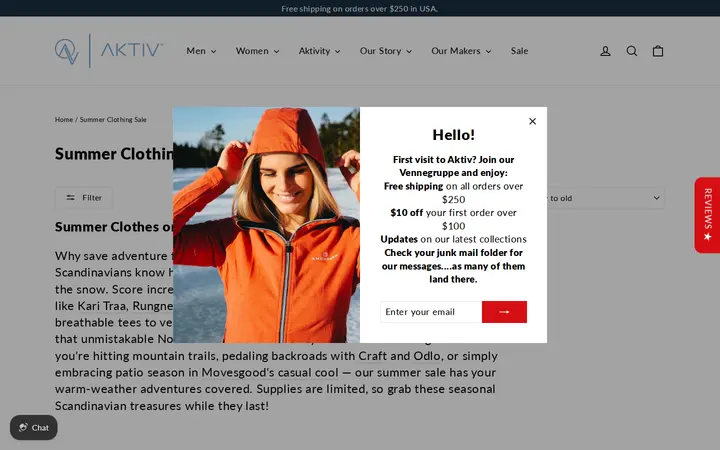Screen dimensions: 720x450
Task: Open the account login icon
Action: (x=605, y=51)
